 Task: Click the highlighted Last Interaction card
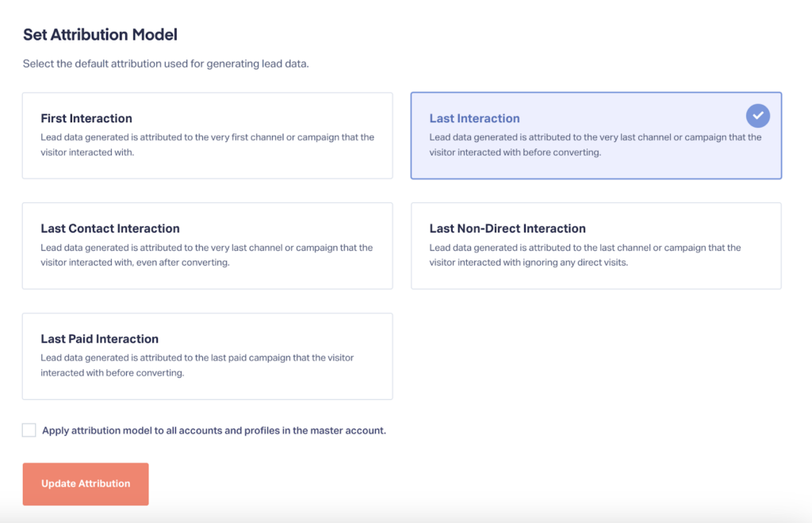(x=596, y=136)
